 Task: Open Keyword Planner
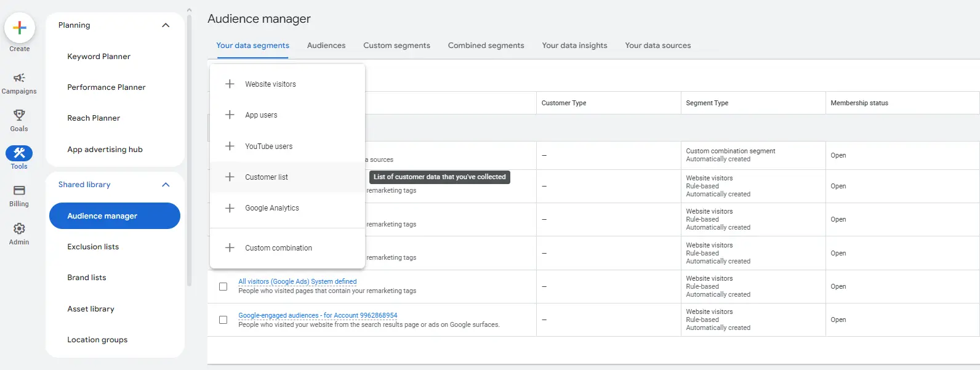click(x=98, y=56)
